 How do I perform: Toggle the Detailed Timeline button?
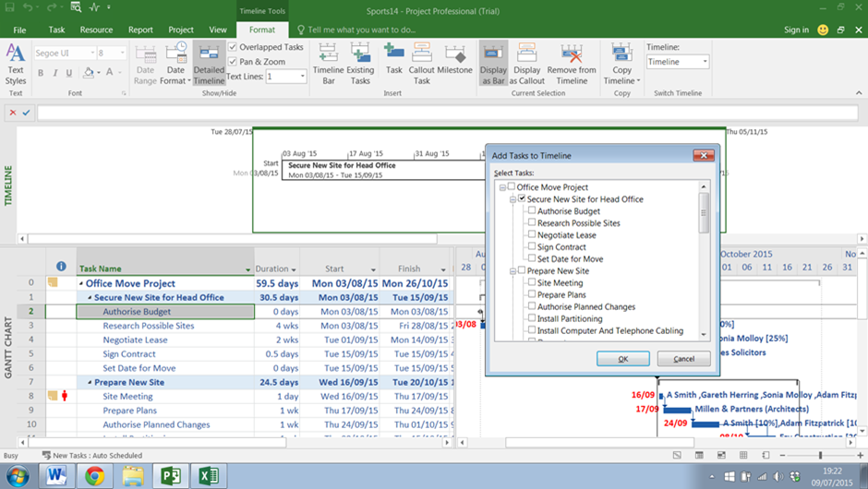pos(209,65)
